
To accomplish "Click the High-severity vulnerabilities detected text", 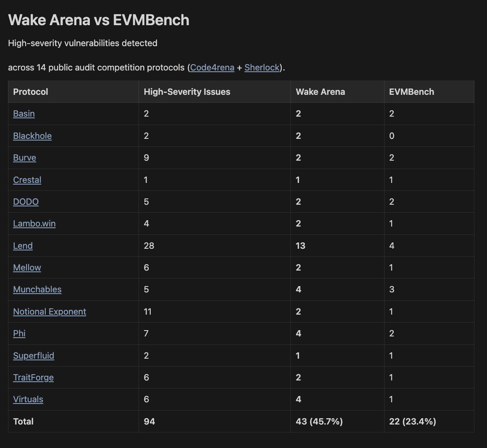I will [x=83, y=43].
